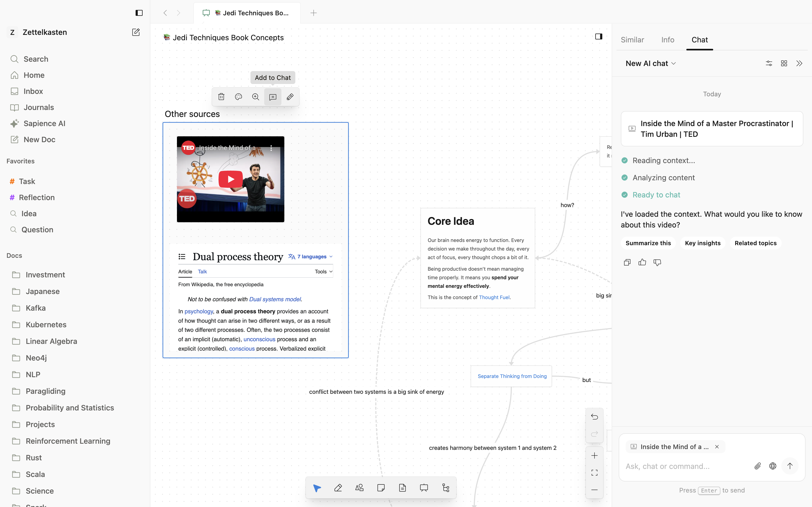Viewport: 812px width, 507px height.
Task: Select the pencil drawing tool
Action: tap(338, 488)
